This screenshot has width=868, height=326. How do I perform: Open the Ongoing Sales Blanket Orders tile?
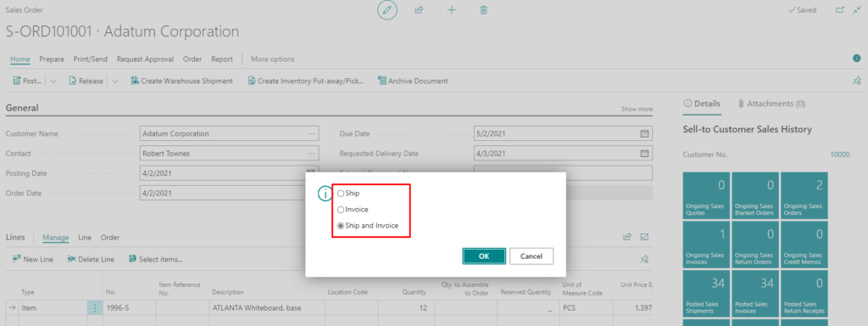tap(755, 195)
